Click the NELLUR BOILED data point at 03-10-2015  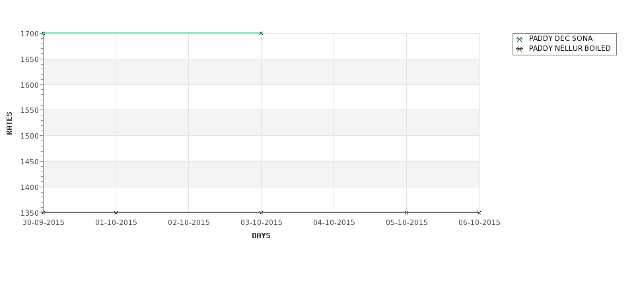[x=261, y=212]
